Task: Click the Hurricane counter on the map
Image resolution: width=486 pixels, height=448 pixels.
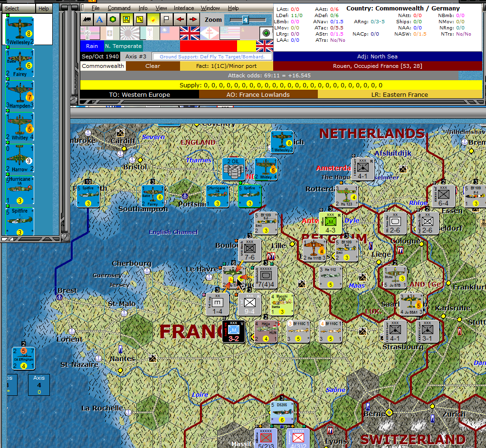Action: point(217,196)
